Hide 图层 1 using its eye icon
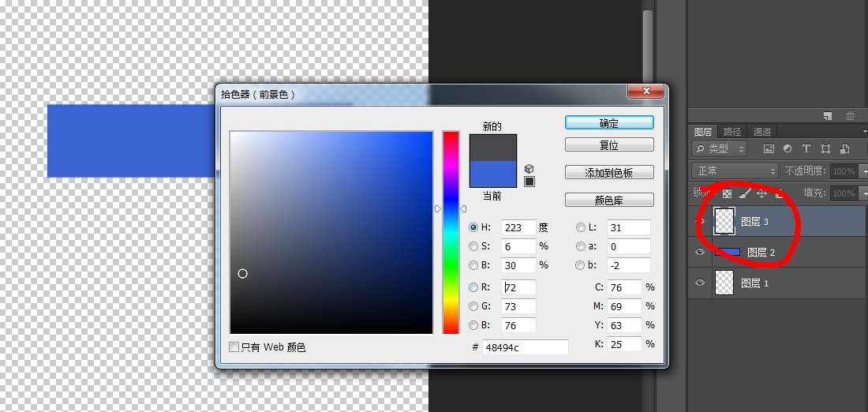The image size is (868, 412). pyautogui.click(x=700, y=283)
